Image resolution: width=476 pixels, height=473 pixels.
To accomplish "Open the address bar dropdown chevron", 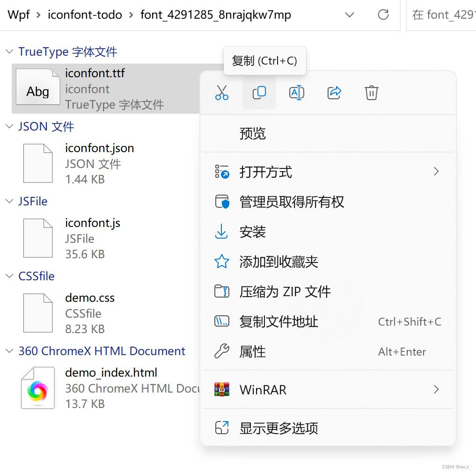I will [349, 15].
